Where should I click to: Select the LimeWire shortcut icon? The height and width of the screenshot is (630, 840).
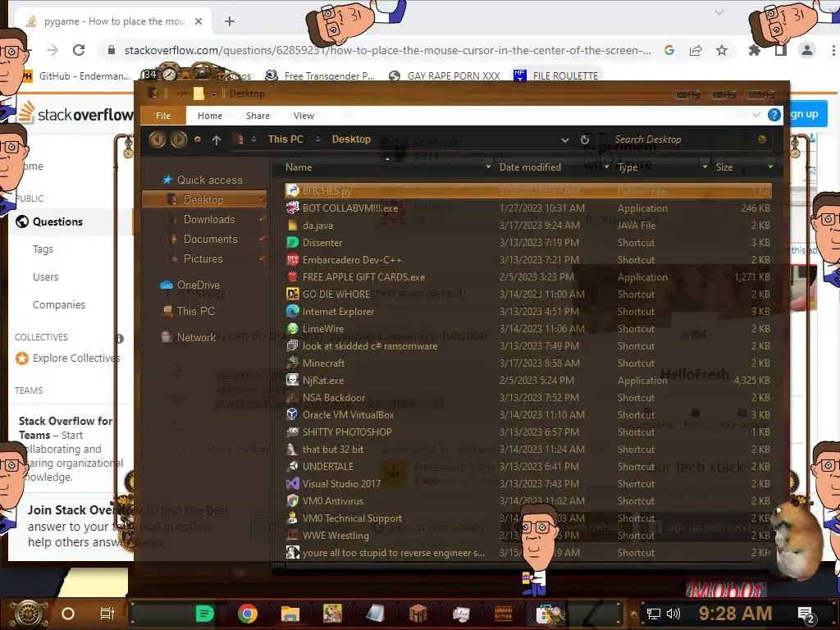293,328
